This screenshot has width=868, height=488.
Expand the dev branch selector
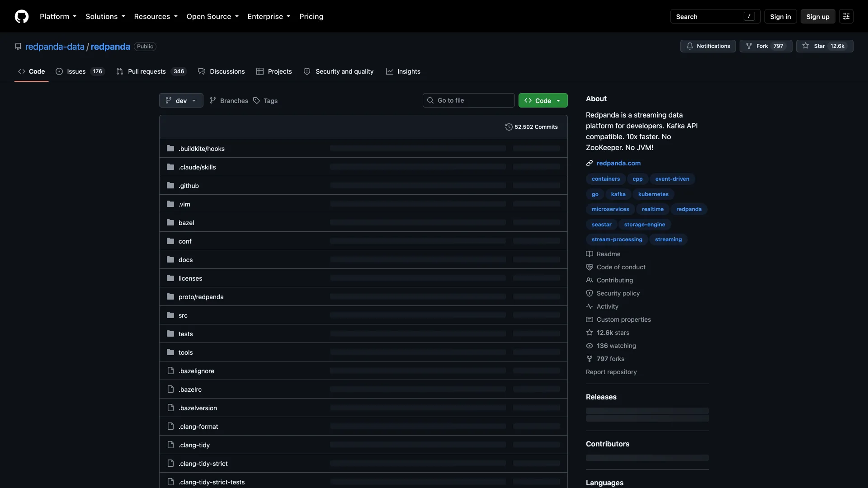tap(181, 100)
